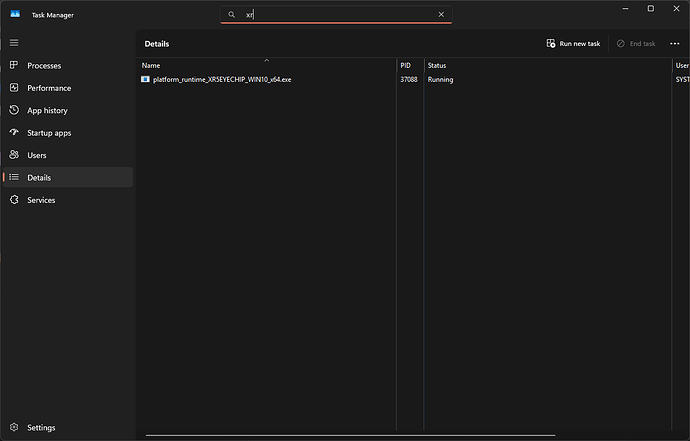Maximize the Task Manager window
The image size is (690, 441).
[650, 8]
